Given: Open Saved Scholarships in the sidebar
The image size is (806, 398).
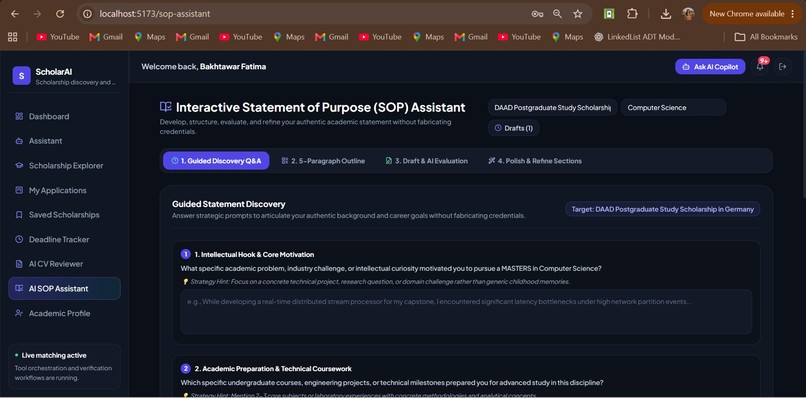Looking at the screenshot, I should click(x=64, y=214).
